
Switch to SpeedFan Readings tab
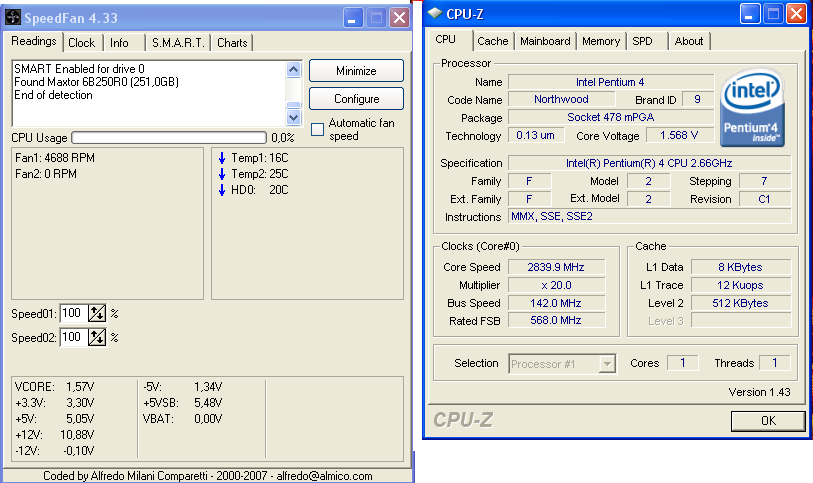tap(34, 41)
